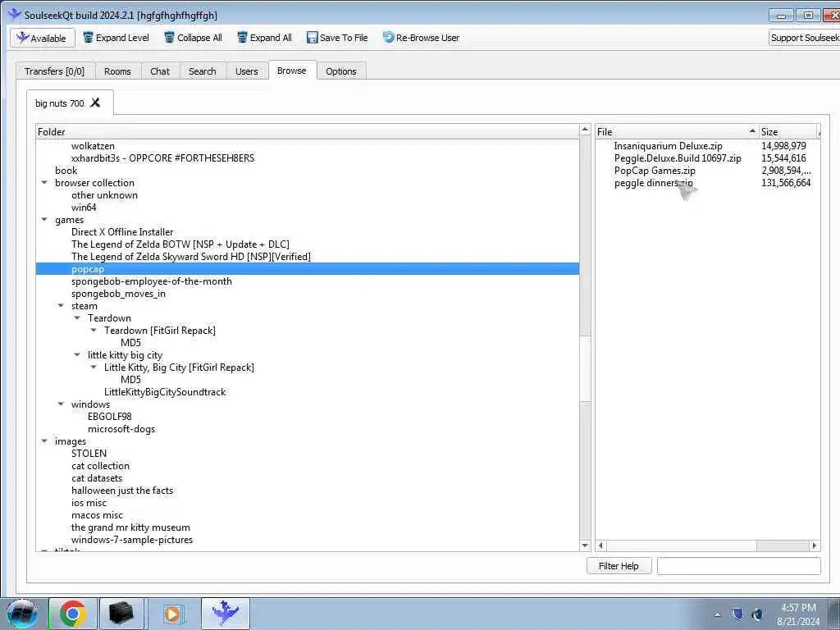Select Zelda Skyward Sword HD folder
Viewport: 840px width, 630px height.
click(x=190, y=257)
